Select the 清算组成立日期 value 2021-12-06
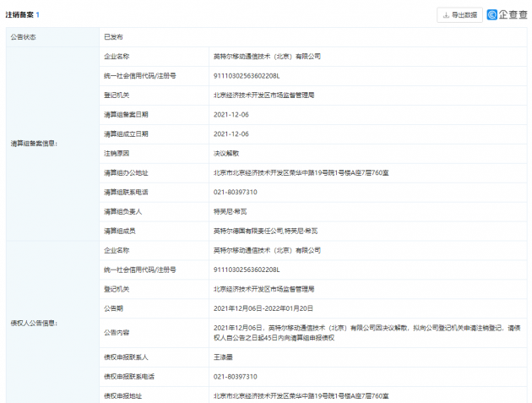The image size is (532, 403). tap(231, 134)
